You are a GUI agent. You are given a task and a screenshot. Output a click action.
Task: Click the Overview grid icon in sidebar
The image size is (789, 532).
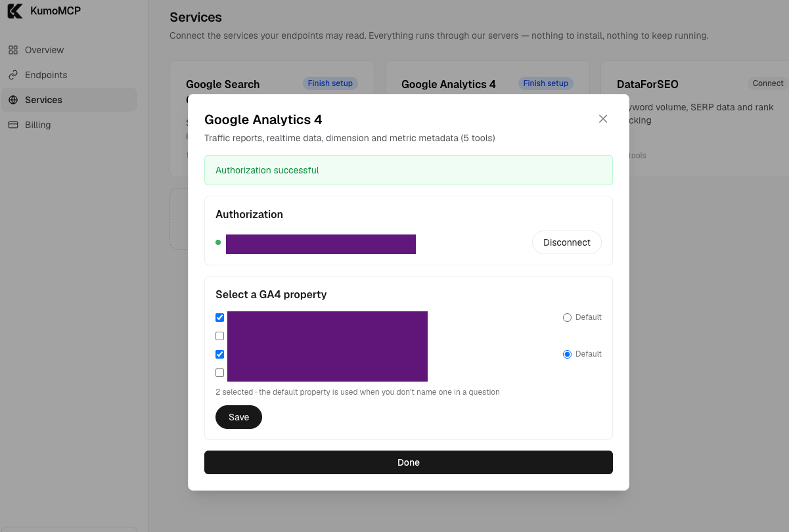(13, 50)
